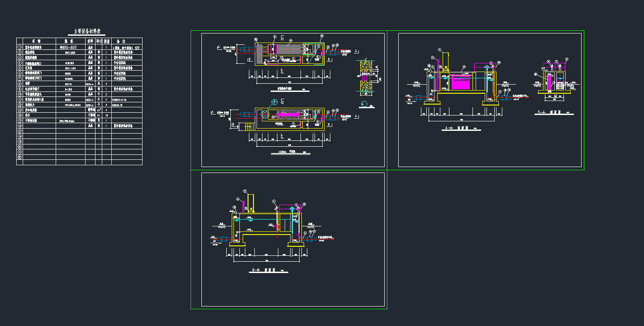
Task: Select the 名称 column header
Action: (x=36, y=41)
